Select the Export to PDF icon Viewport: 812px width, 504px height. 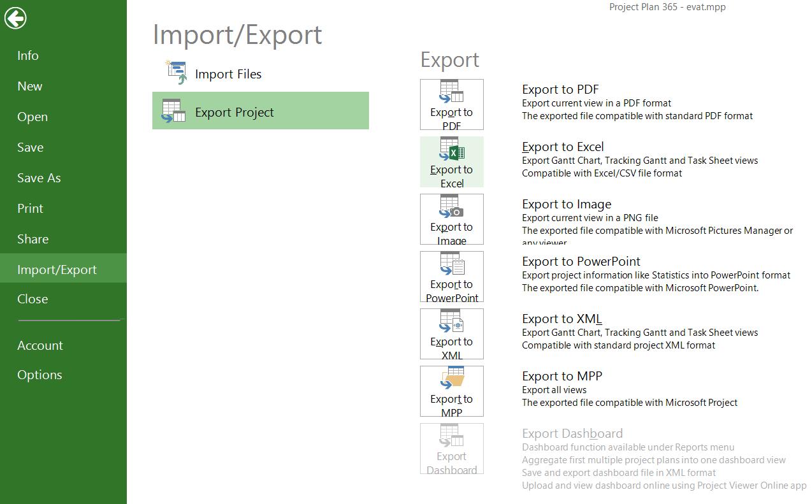(x=451, y=104)
